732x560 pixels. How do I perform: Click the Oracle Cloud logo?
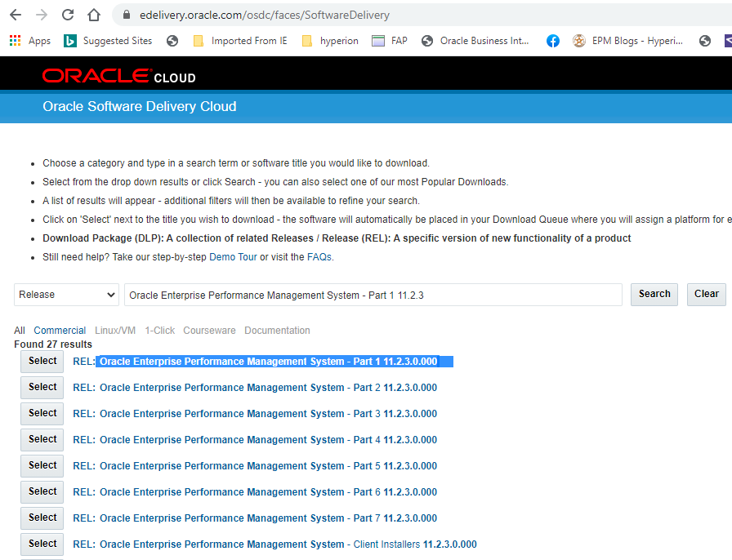119,76
